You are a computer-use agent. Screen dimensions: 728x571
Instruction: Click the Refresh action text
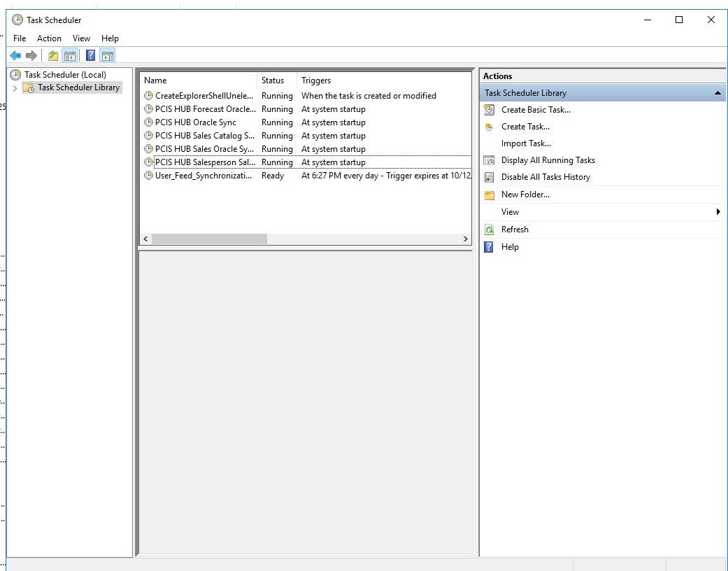pyautogui.click(x=515, y=229)
